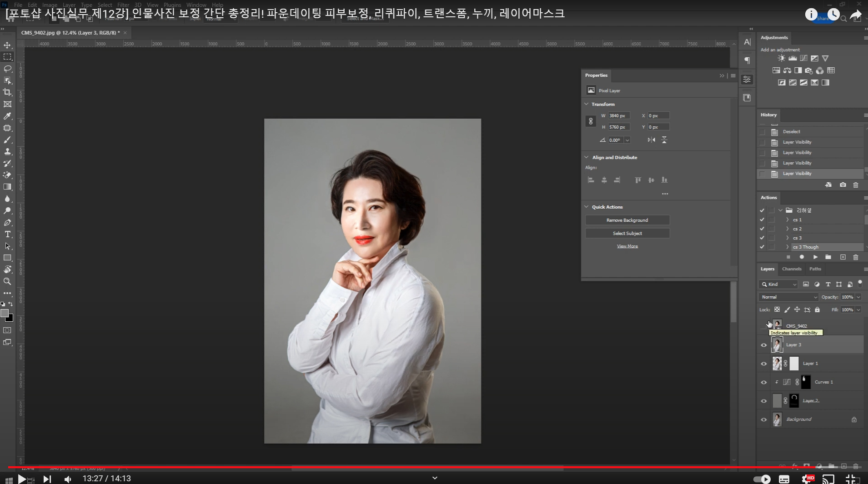Add a Curves adjustment from Adjustments panel
Image resolution: width=868 pixels, height=484 pixels.
tap(803, 58)
